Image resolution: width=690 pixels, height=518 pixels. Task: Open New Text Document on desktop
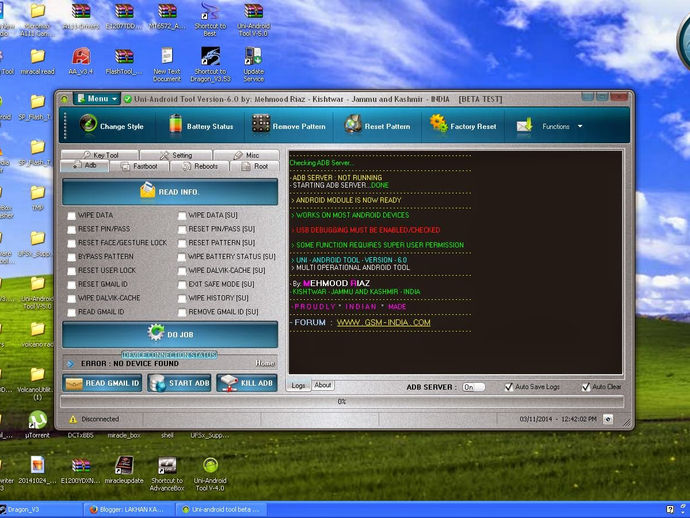pyautogui.click(x=167, y=65)
